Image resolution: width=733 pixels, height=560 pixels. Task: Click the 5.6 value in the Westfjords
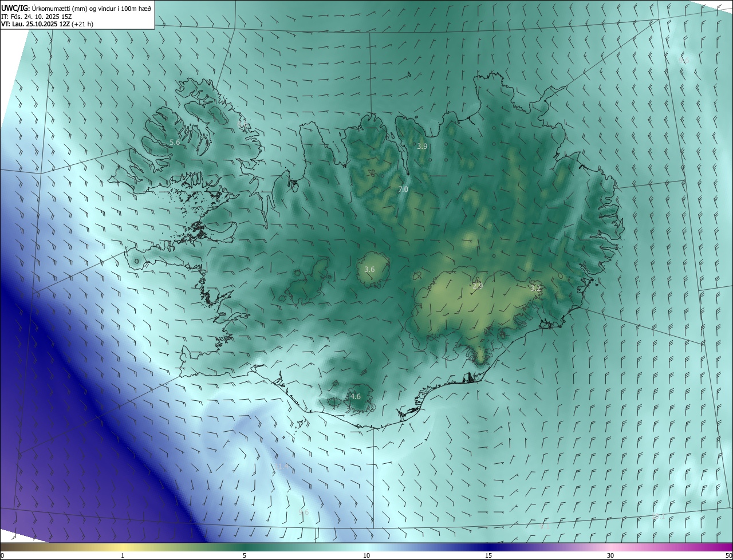click(x=175, y=142)
